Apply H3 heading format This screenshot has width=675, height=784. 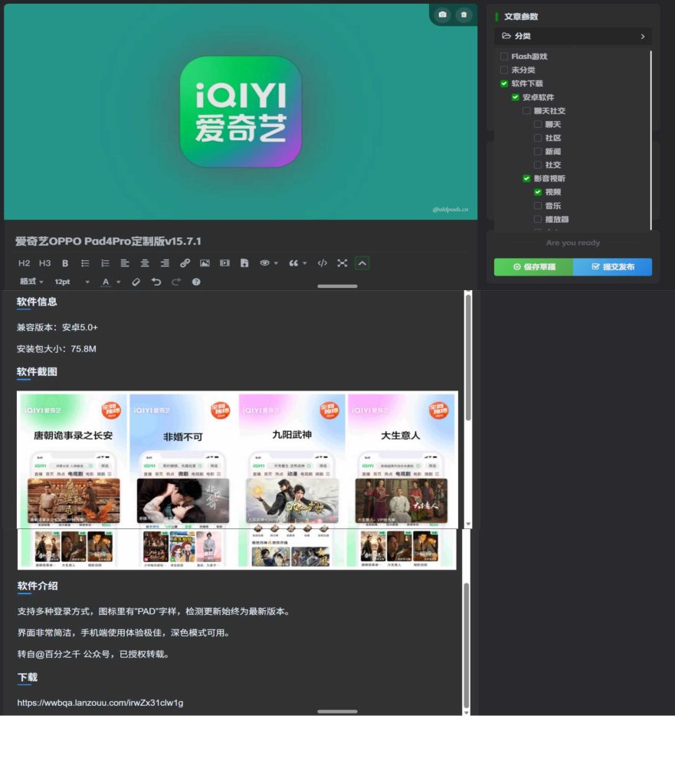(44, 263)
